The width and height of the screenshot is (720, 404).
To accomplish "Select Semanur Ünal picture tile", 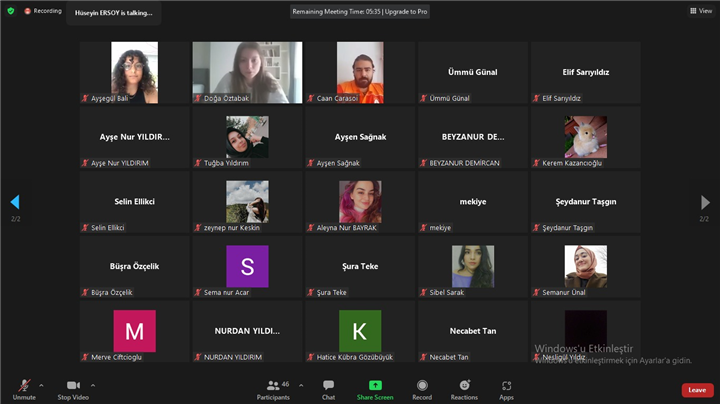I will tap(586, 267).
